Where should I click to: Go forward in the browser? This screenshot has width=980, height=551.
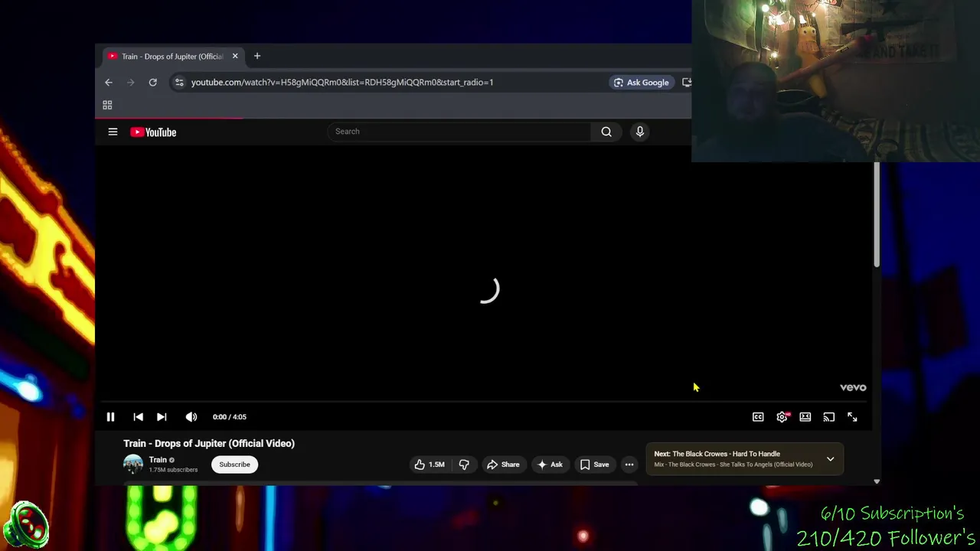tap(130, 83)
